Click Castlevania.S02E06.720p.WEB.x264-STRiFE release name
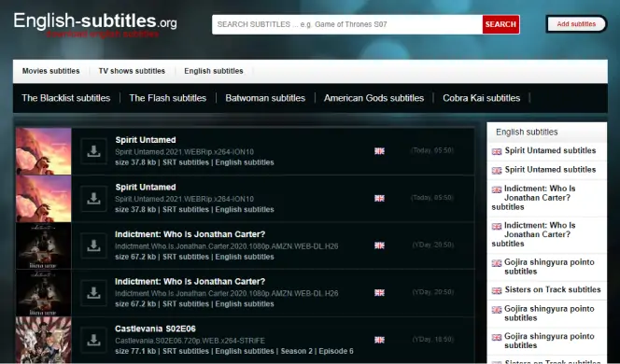 pyautogui.click(x=190, y=341)
